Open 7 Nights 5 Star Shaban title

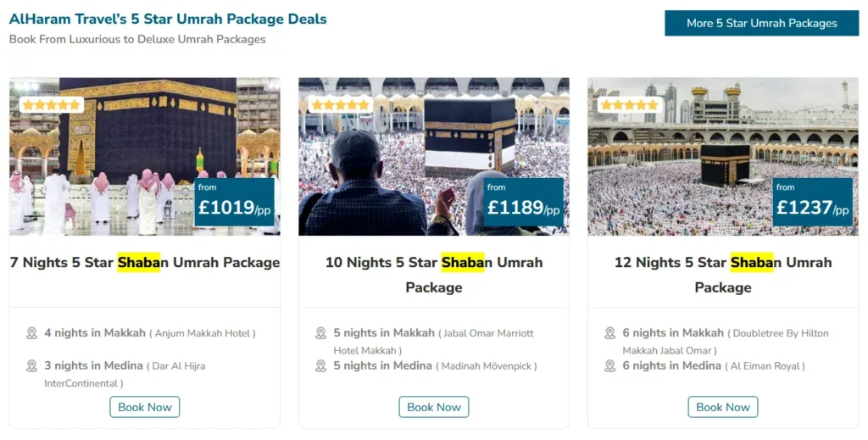pyautogui.click(x=145, y=263)
